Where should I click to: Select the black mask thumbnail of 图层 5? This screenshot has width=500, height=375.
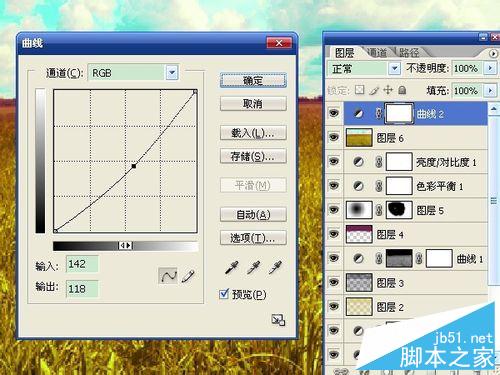399,210
